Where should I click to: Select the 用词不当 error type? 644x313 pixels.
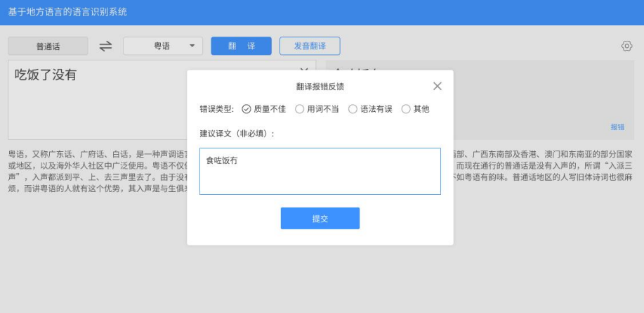(x=317, y=109)
